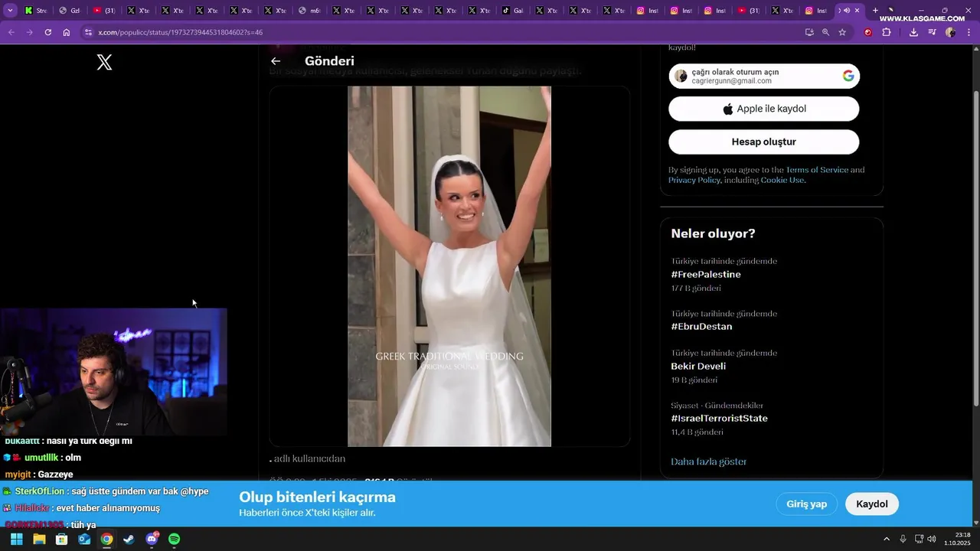Click the media control icon in toolbar
This screenshot has width=980, height=551.
[932, 32]
